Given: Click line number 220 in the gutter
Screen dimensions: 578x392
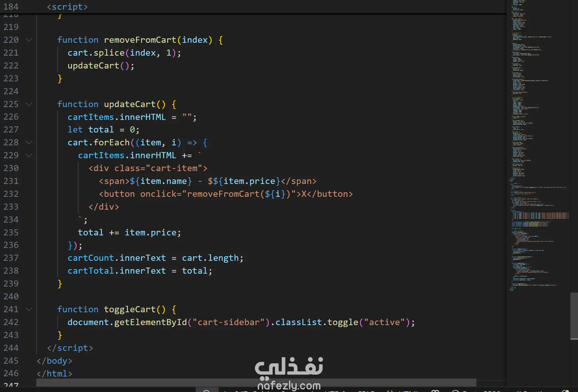Looking at the screenshot, I should point(11,40).
